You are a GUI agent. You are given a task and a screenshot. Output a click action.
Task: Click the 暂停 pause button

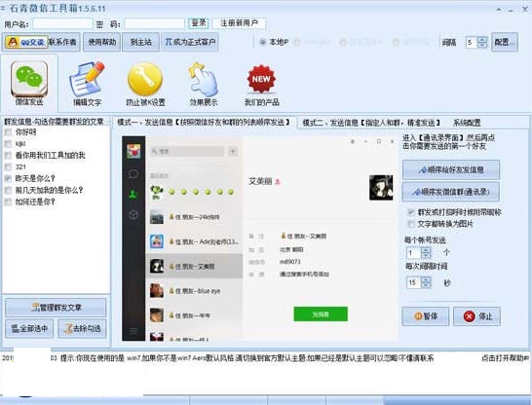(426, 316)
